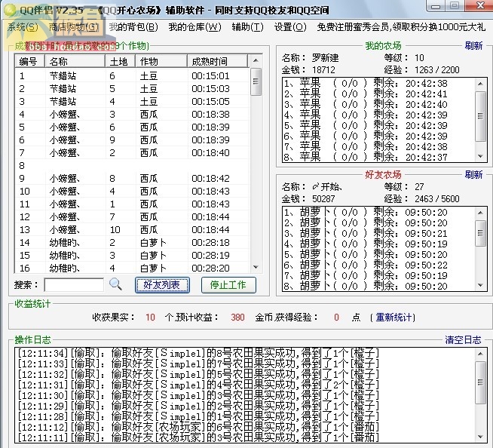Click 好友农场 list scrollbar thumb

point(480,233)
